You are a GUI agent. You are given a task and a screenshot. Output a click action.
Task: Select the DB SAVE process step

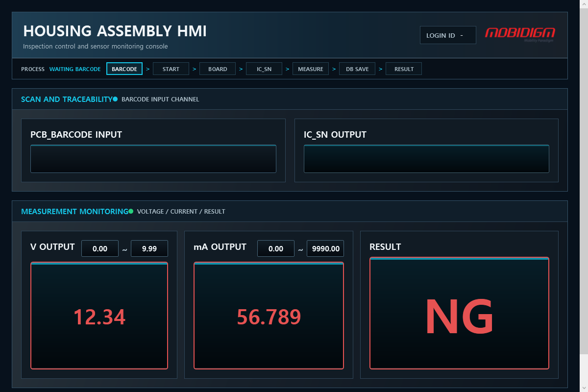coord(357,69)
